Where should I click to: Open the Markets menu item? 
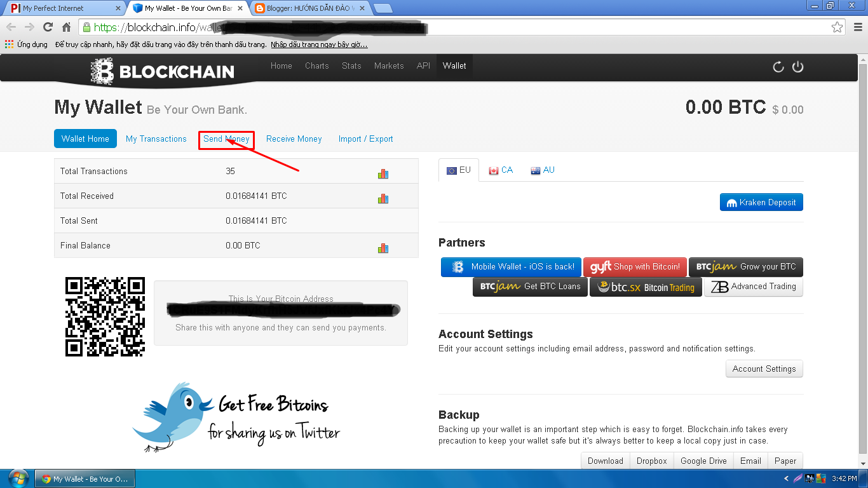(x=389, y=65)
